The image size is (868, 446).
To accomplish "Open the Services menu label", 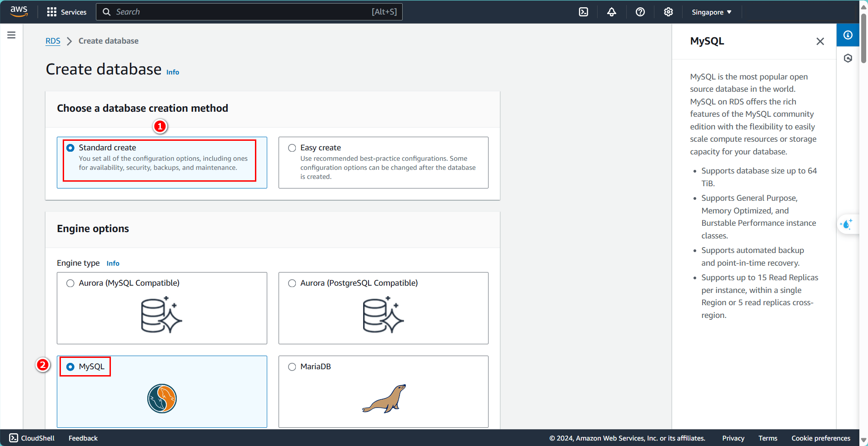I will pos(74,12).
